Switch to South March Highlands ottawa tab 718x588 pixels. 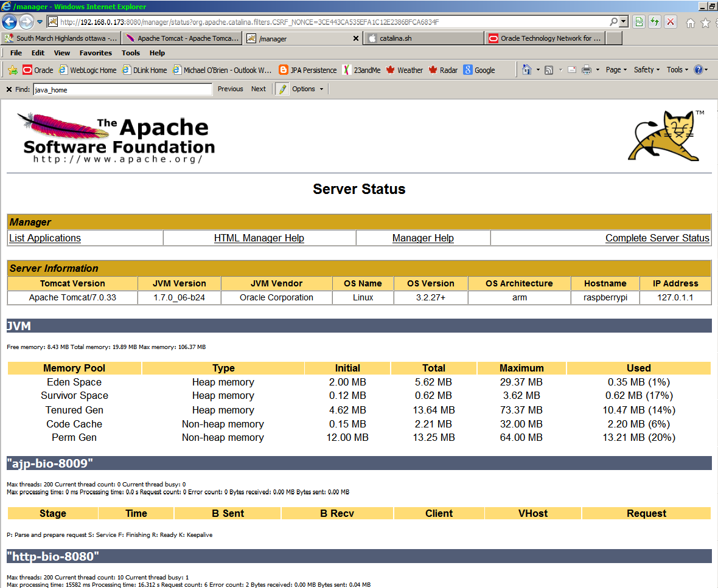click(x=61, y=38)
